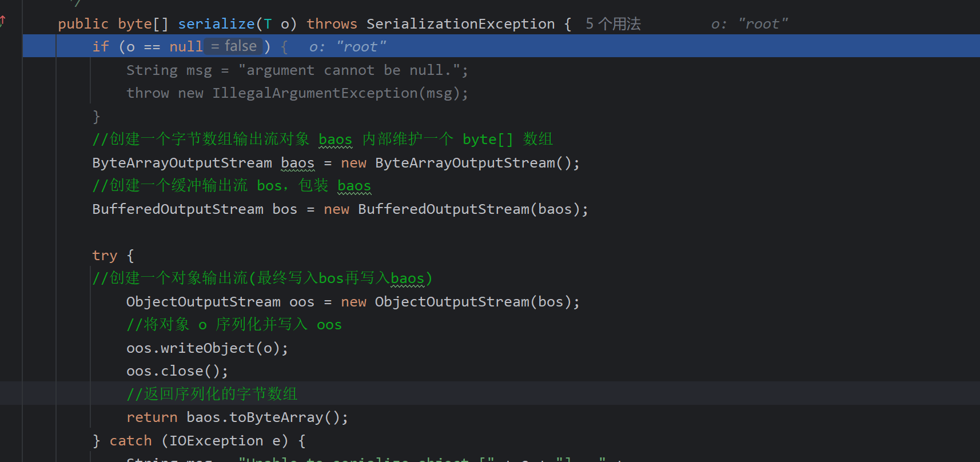Click the red override arrow gutter icon
Image resolution: width=980 pixels, height=462 pixels.
3,21
